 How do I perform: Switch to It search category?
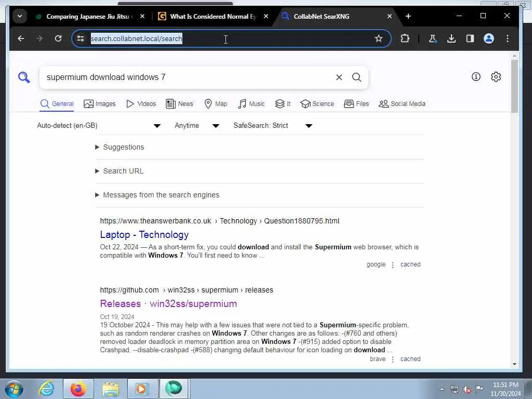(283, 104)
